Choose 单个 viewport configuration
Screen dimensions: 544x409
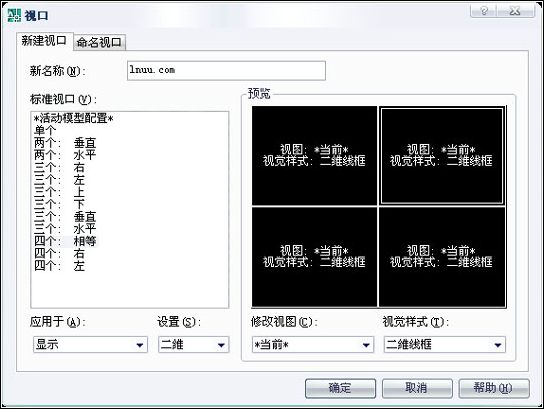coord(45,130)
